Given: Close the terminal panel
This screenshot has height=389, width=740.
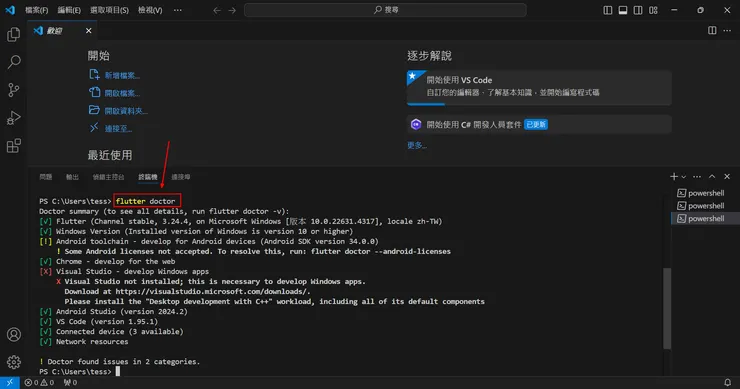Looking at the screenshot, I should tap(727, 177).
